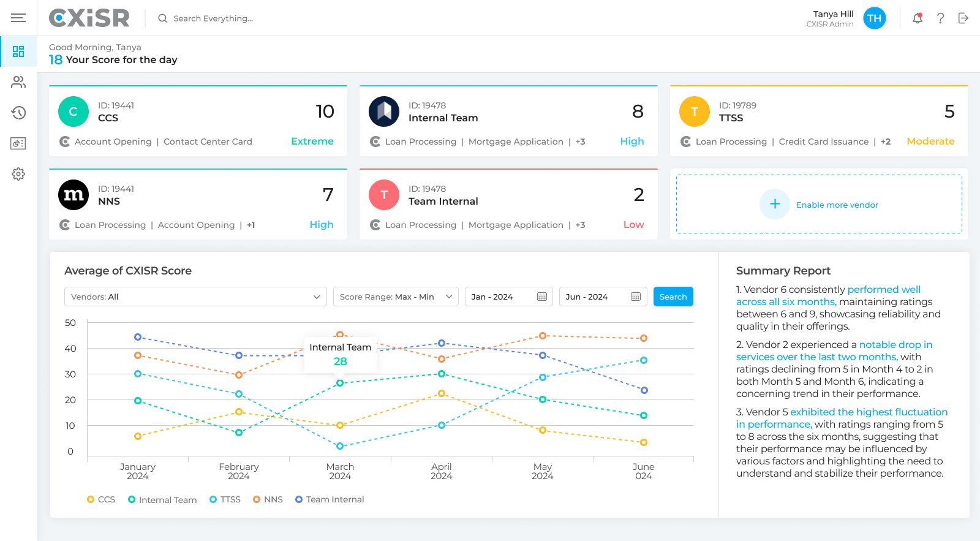Check the notification bell icon
Viewport: 980px width, 541px height.
coord(917,18)
